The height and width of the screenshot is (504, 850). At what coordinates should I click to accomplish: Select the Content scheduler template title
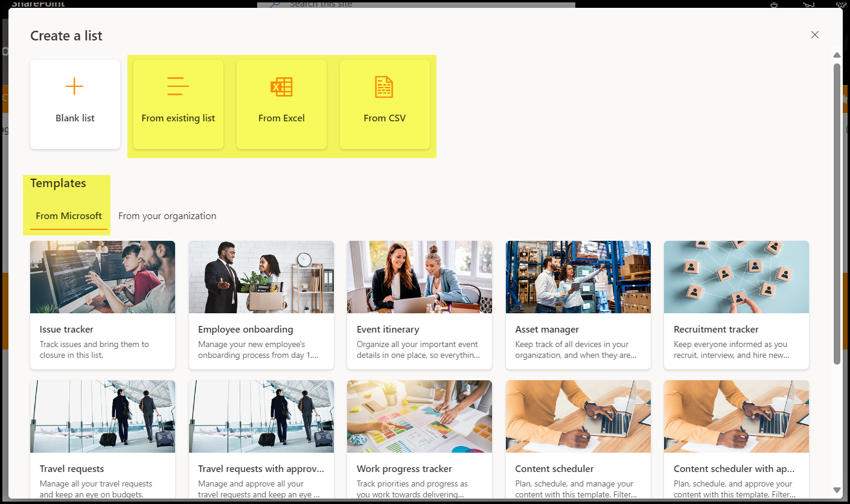(554, 469)
